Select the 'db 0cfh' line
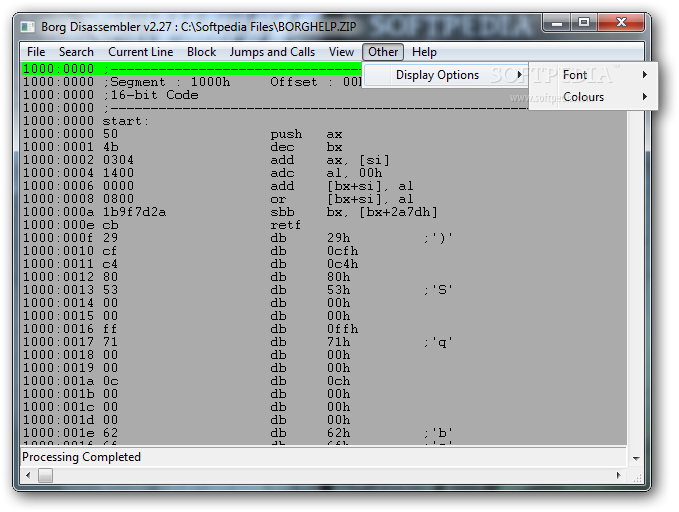The image size is (679, 512). 324,251
